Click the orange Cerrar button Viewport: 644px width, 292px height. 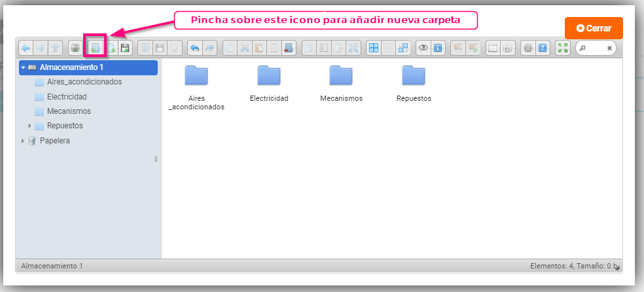[x=594, y=29]
